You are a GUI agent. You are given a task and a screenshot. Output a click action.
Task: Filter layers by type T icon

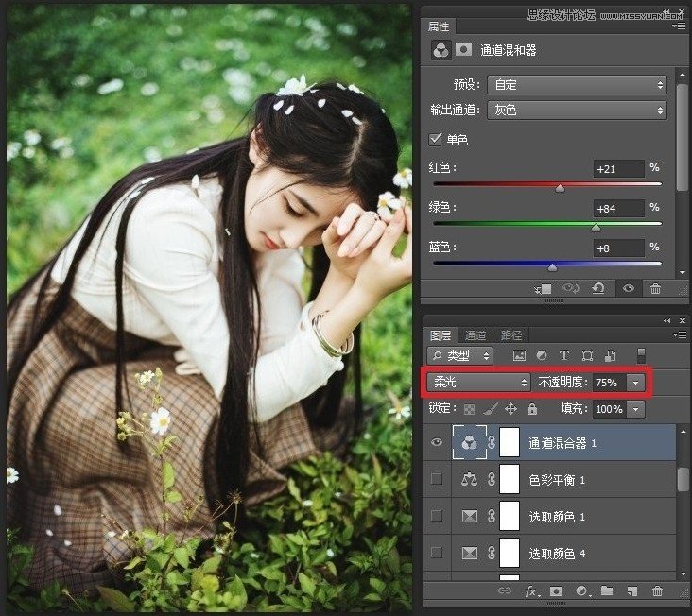pyautogui.click(x=564, y=355)
